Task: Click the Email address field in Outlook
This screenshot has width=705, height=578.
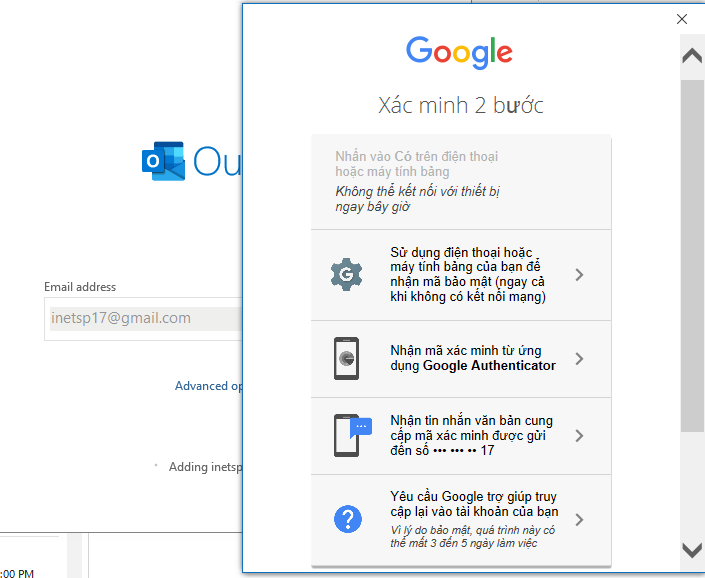Action: [x=143, y=319]
